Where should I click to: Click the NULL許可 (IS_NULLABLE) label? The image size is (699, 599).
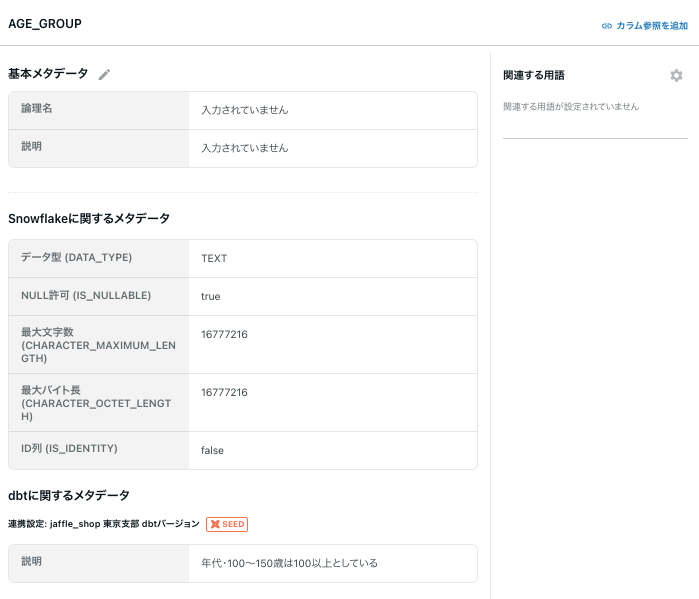coord(86,295)
